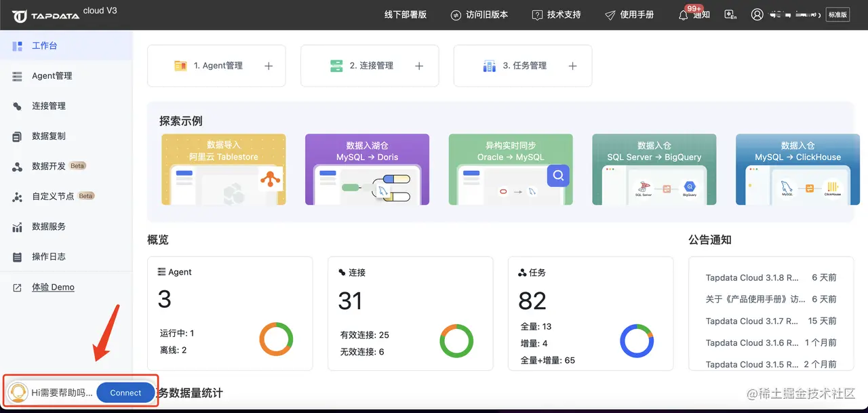Viewport: 868px width, 413px height.
Task: Click the orange Tablestore icon on first card
Action: pyautogui.click(x=271, y=180)
